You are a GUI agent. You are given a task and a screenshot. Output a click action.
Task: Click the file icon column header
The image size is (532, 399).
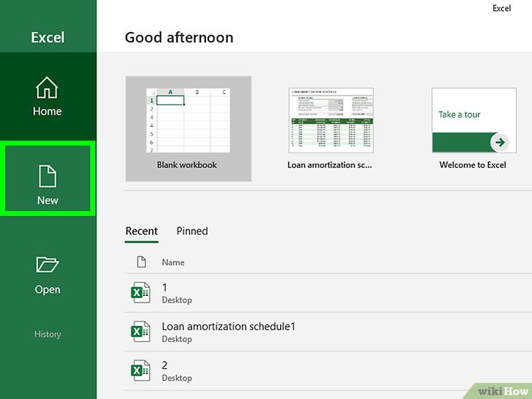[x=142, y=262]
